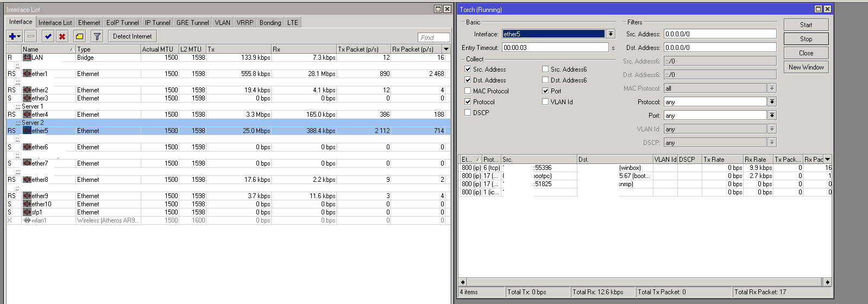
Task: Enable the Dst. Address6 checkbox
Action: [545, 80]
